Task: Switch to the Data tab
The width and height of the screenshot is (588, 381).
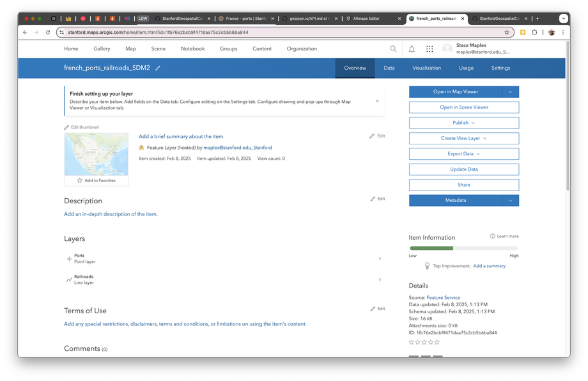Action: [x=389, y=68]
